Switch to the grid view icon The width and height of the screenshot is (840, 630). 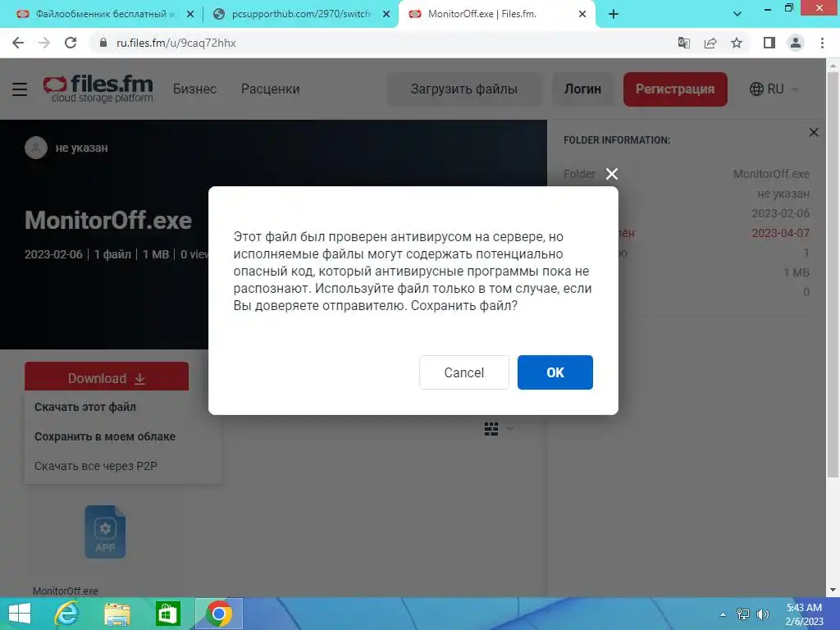pyautogui.click(x=491, y=428)
